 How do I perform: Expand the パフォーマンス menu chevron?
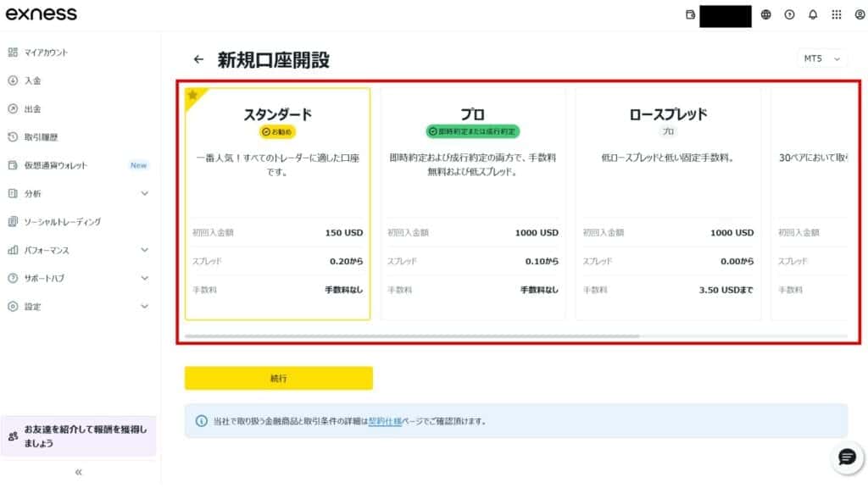click(x=144, y=250)
